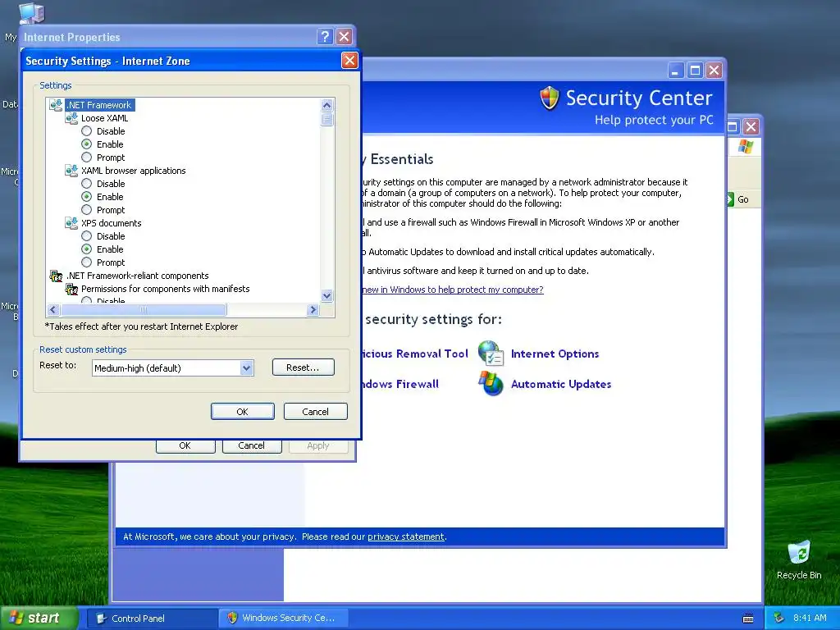Select Enable for Loose XAML

(x=86, y=144)
